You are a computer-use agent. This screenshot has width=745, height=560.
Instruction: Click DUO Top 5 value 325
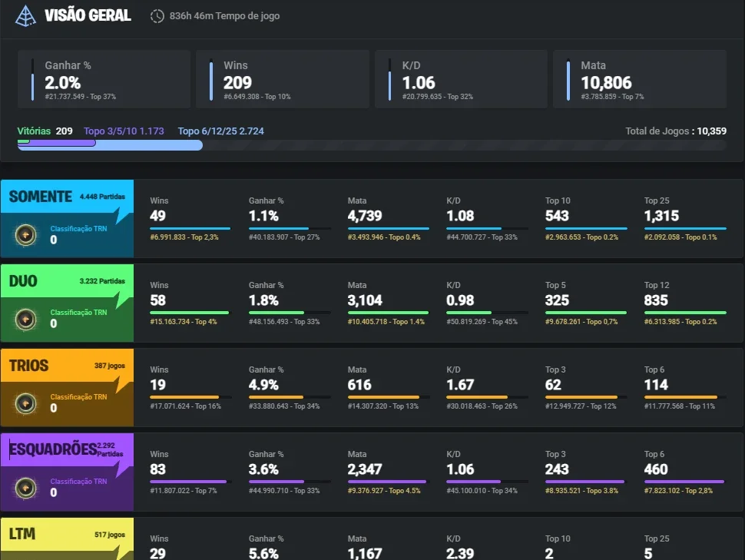tap(558, 300)
